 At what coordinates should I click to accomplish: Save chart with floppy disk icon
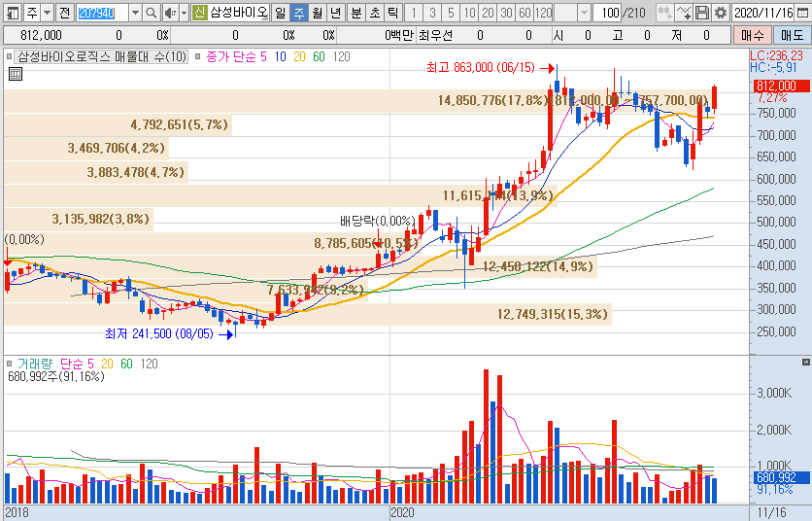pos(701,13)
